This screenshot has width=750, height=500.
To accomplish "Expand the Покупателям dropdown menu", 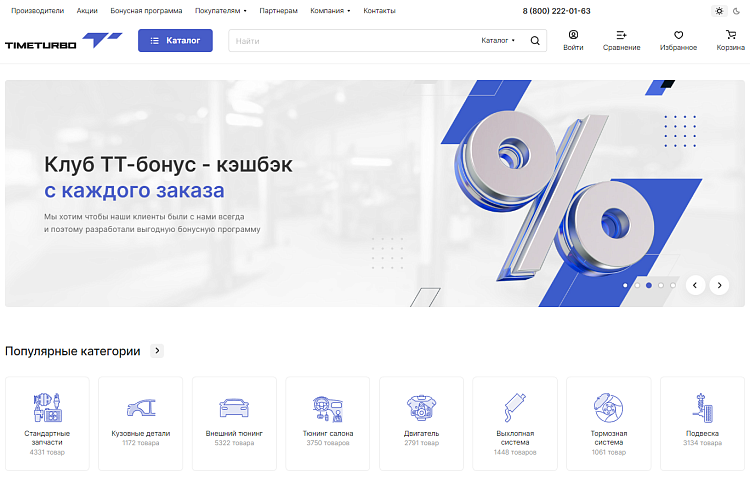I will tap(220, 11).
